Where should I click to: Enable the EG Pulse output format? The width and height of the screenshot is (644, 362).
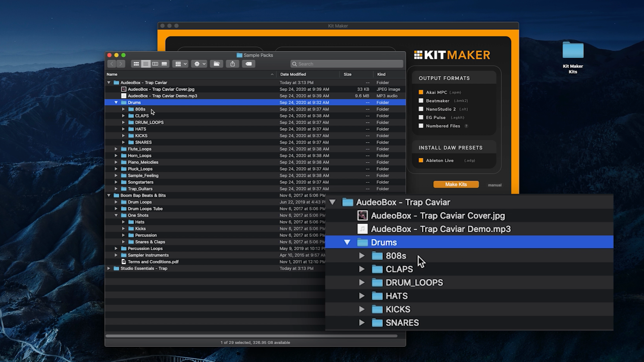[x=421, y=117]
